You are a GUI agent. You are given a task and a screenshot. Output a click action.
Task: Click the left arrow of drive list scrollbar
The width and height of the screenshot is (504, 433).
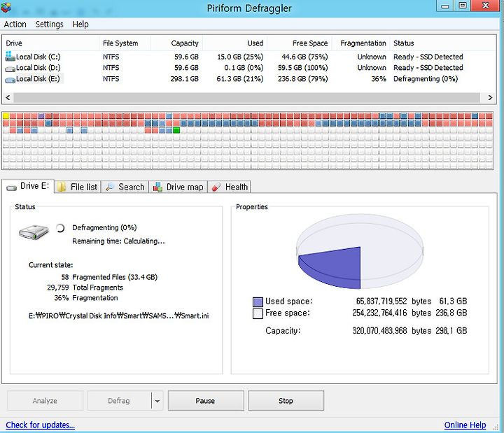click(8, 97)
